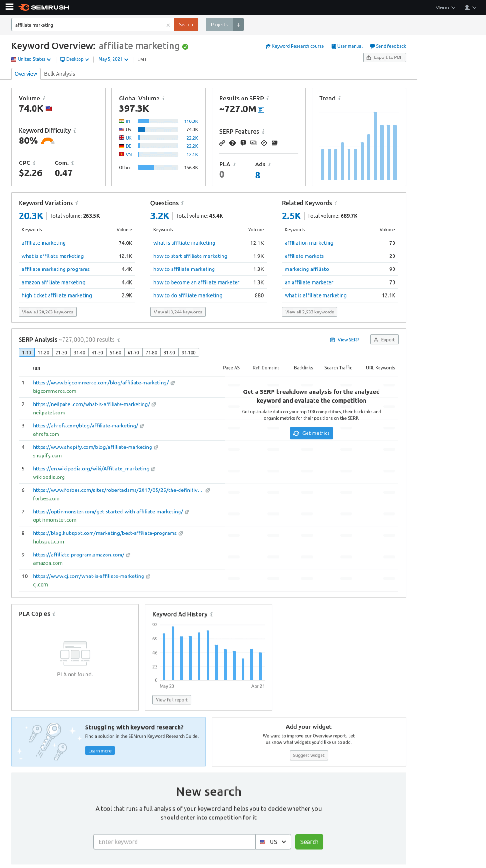Open the user account menu icon
The image size is (486, 868).
pos(471,7)
